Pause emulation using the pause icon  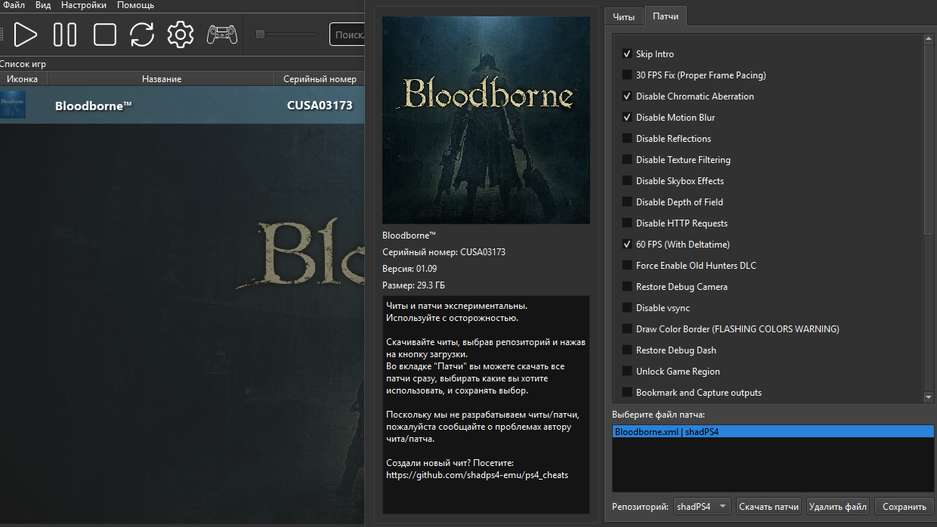coord(65,34)
